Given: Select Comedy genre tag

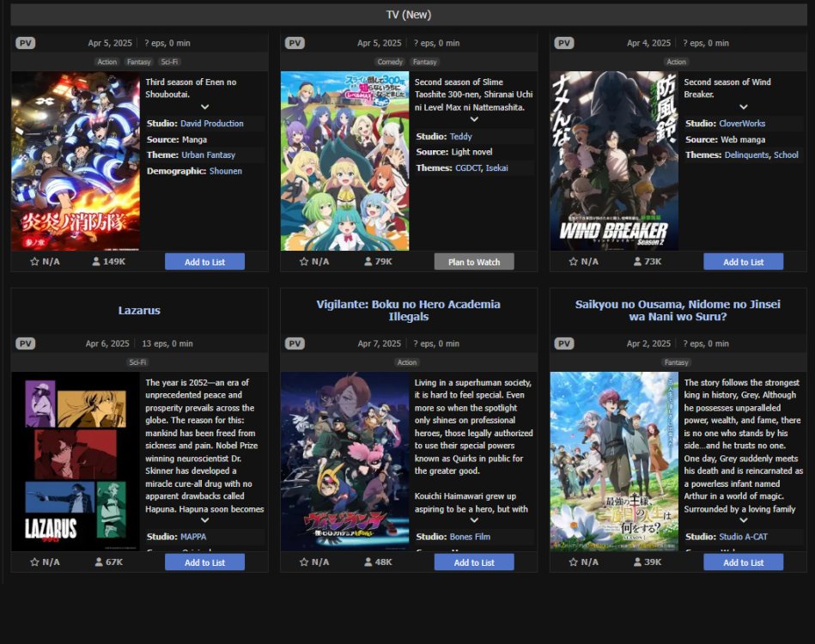Looking at the screenshot, I should [390, 62].
